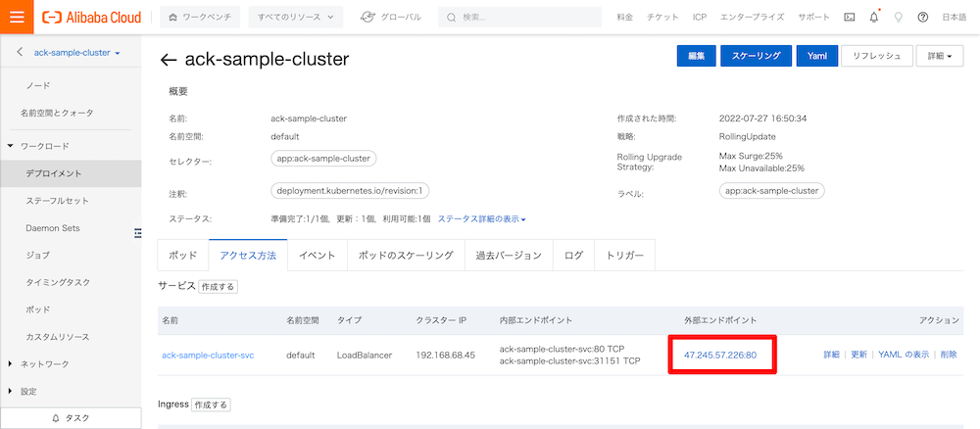Click 詳細 in the service row
The width and height of the screenshot is (980, 429).
(831, 355)
